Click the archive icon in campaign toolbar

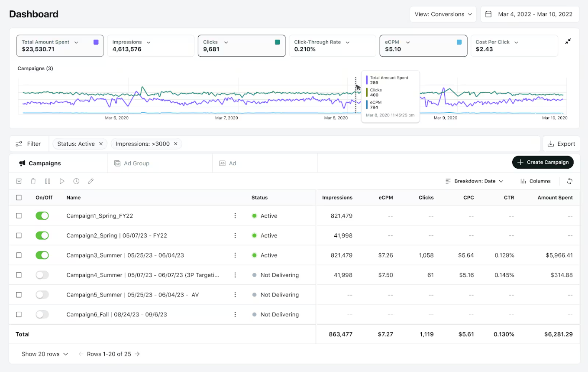pos(19,181)
